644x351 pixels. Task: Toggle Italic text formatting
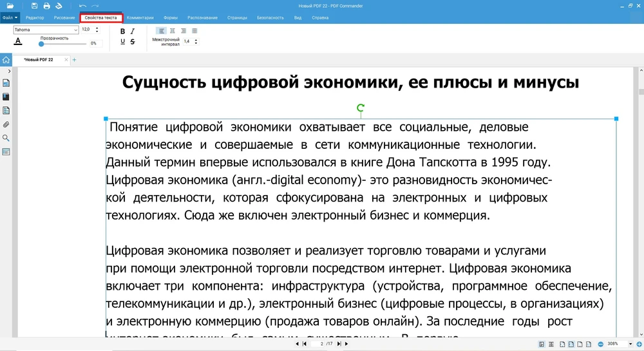tap(133, 31)
